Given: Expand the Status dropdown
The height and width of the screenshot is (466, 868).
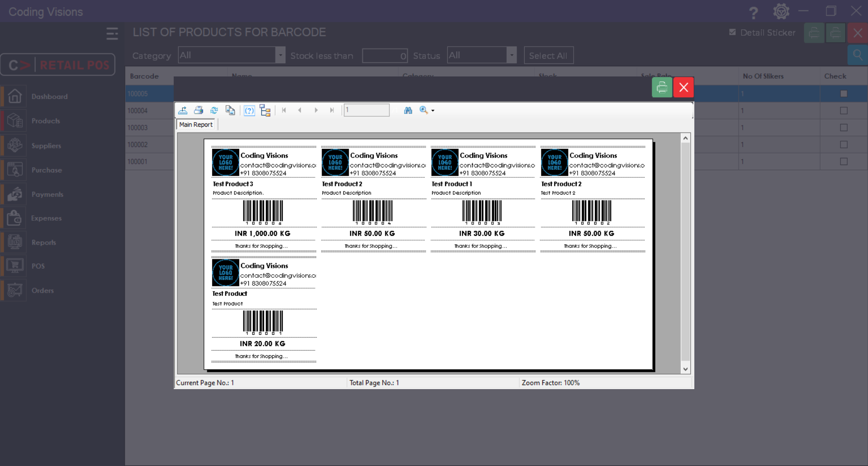Looking at the screenshot, I should 512,55.
